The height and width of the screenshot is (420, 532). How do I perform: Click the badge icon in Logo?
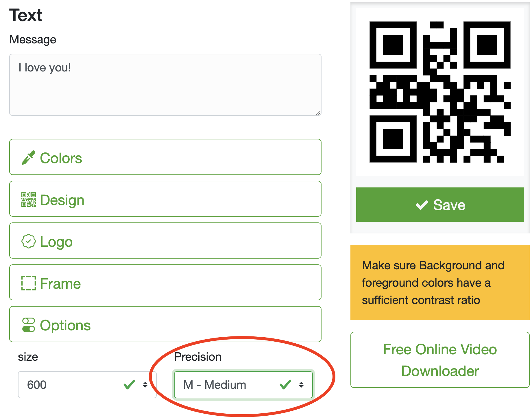click(29, 241)
